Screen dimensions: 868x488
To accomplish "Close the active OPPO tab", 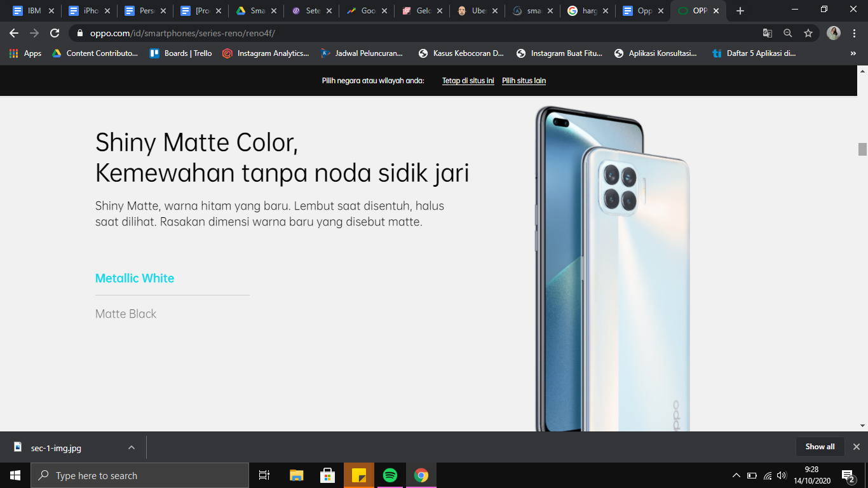I will coord(717,11).
